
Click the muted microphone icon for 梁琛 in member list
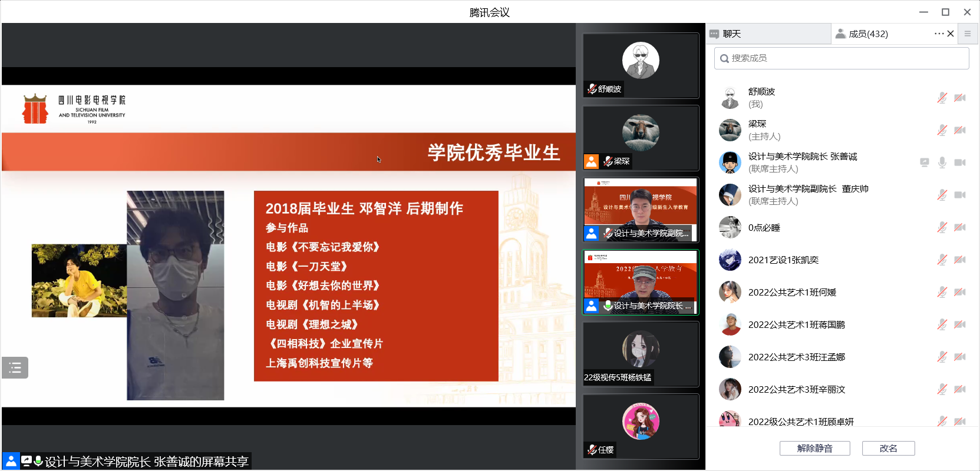click(942, 130)
